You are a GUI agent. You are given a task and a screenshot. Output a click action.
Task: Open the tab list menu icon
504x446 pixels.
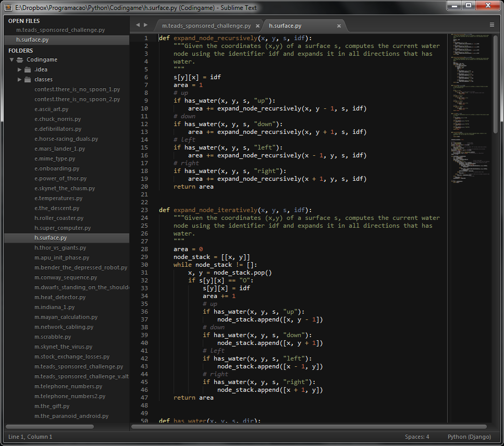tap(492, 24)
